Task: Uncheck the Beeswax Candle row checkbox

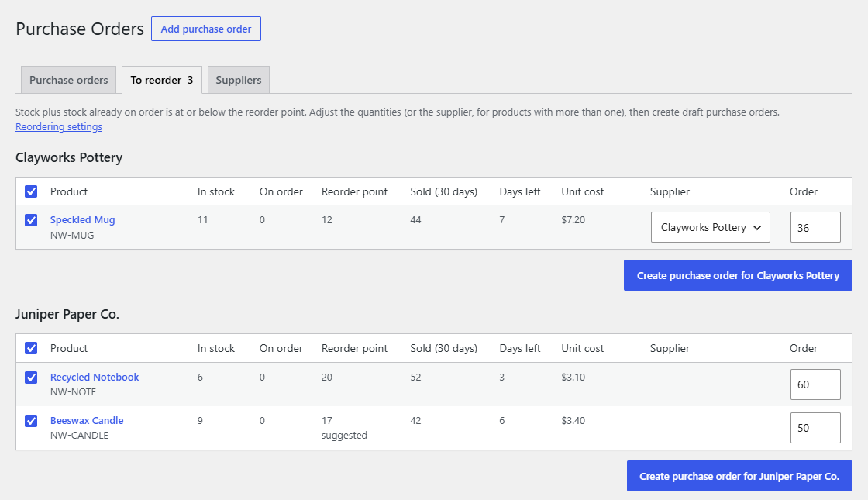Action: click(31, 421)
